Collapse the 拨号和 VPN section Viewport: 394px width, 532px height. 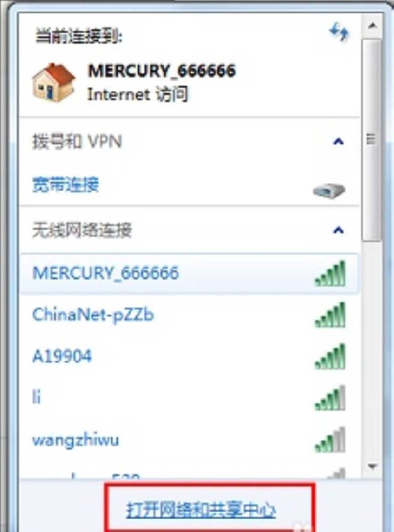point(338,142)
